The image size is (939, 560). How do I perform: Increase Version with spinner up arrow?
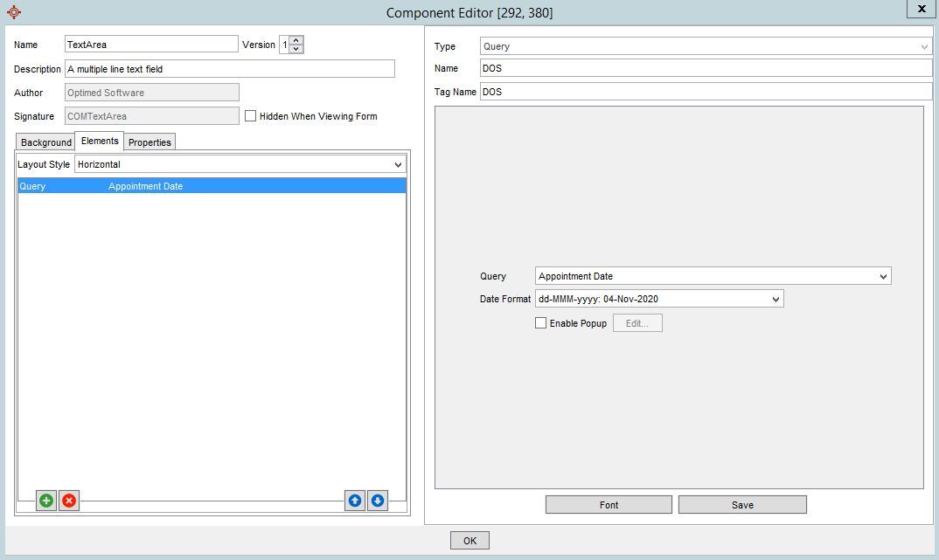[296, 40]
